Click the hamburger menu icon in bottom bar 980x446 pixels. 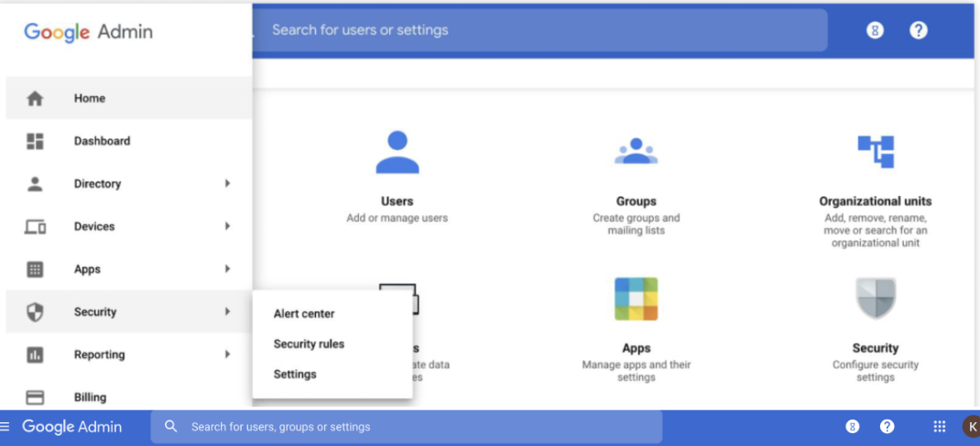tap(5, 427)
